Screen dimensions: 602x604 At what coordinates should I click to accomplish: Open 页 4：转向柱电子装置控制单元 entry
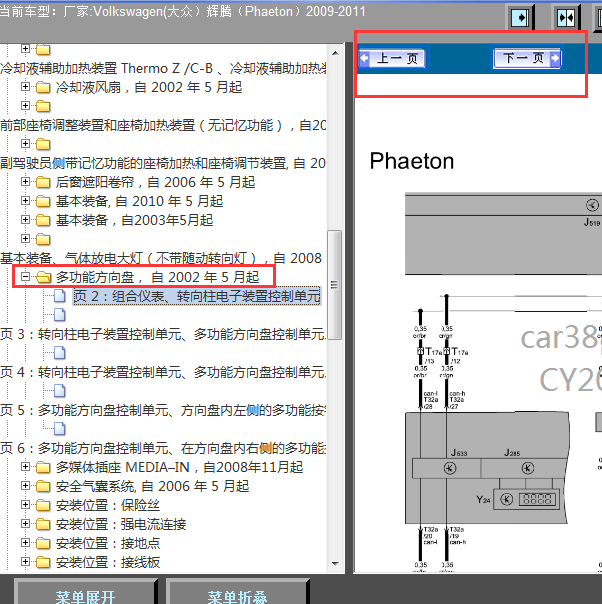point(163,372)
